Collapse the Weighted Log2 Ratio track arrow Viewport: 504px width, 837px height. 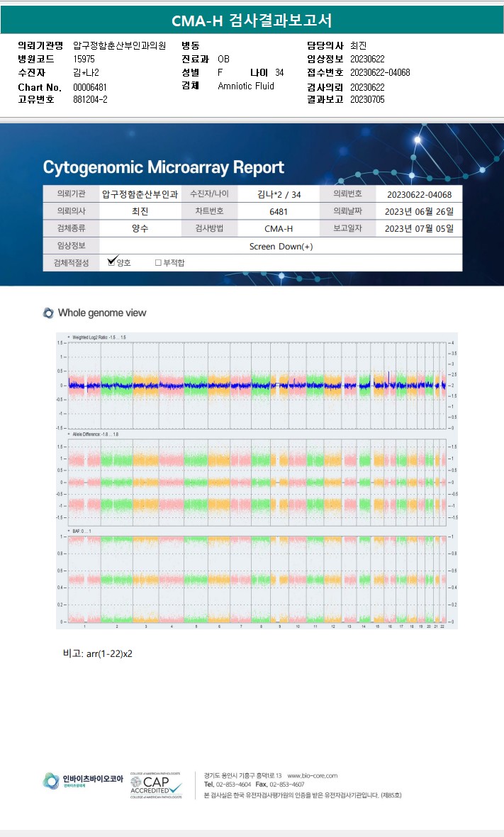(68, 337)
